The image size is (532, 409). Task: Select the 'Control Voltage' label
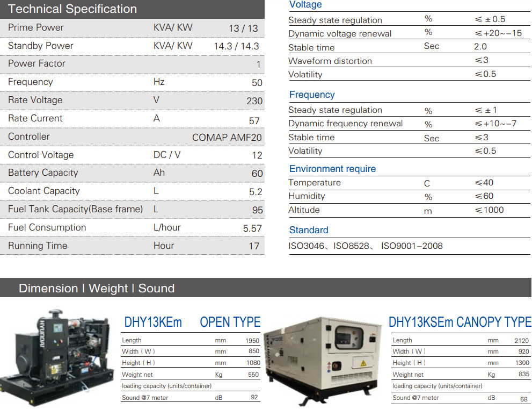point(41,155)
